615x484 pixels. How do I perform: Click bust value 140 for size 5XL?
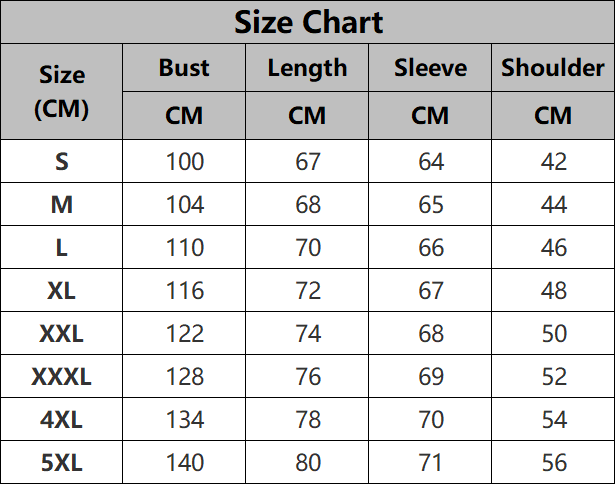click(x=184, y=463)
